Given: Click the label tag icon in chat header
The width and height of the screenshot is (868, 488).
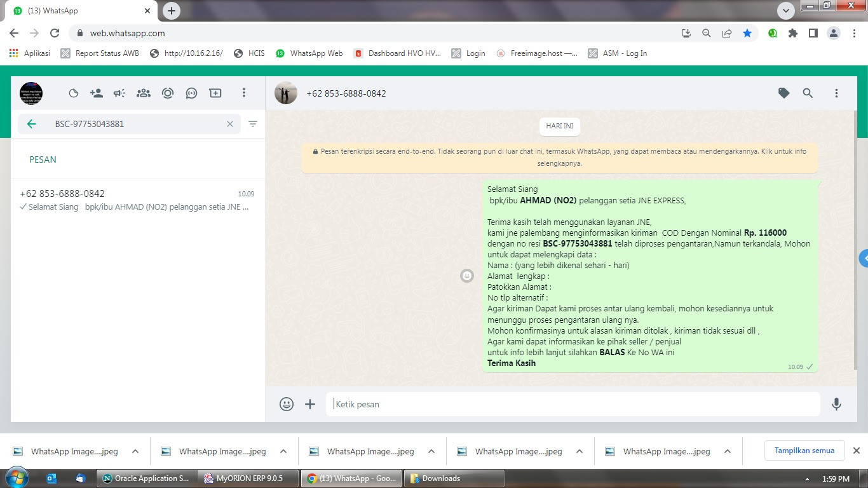Looking at the screenshot, I should (784, 93).
